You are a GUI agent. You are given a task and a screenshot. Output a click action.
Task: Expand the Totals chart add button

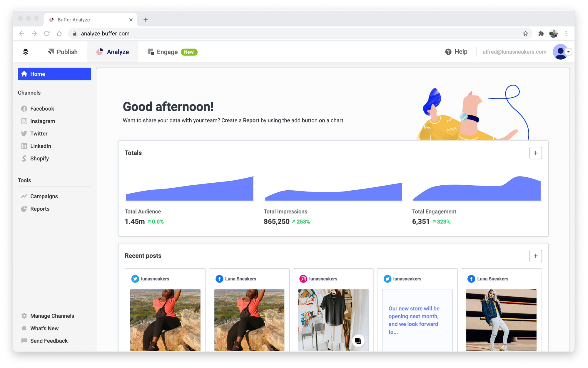click(x=535, y=153)
